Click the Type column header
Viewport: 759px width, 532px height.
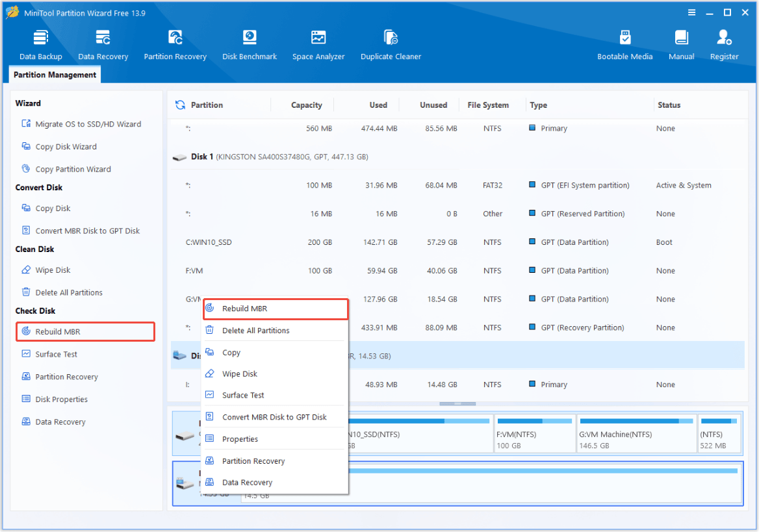pyautogui.click(x=538, y=105)
